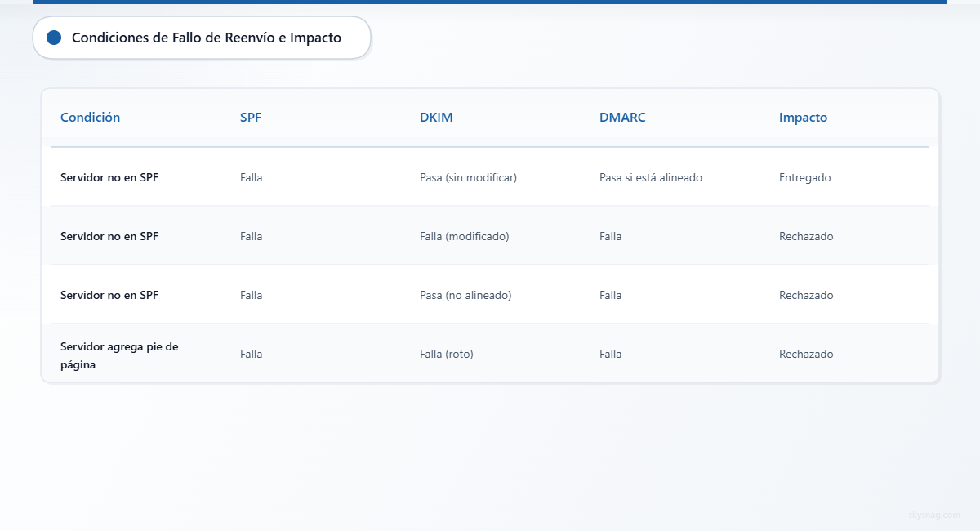Click the "DMARC" column header

pos(622,118)
